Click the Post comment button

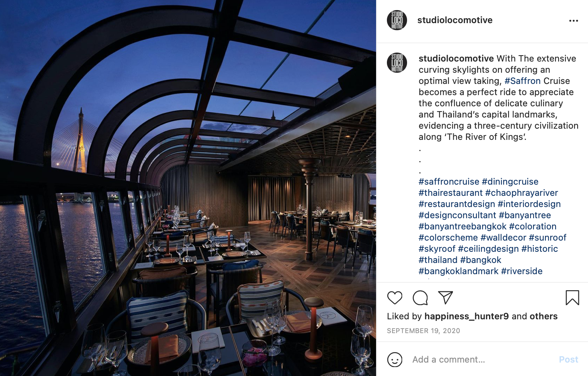(x=569, y=360)
